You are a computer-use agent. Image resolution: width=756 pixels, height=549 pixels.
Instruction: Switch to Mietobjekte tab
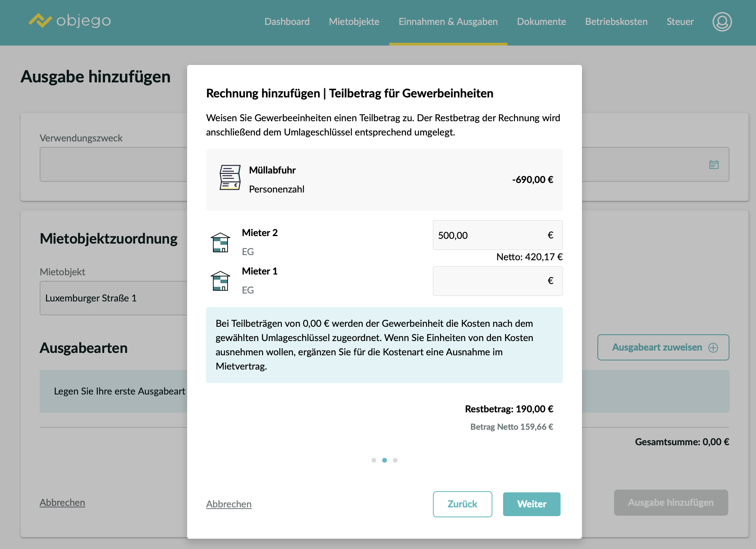[354, 22]
